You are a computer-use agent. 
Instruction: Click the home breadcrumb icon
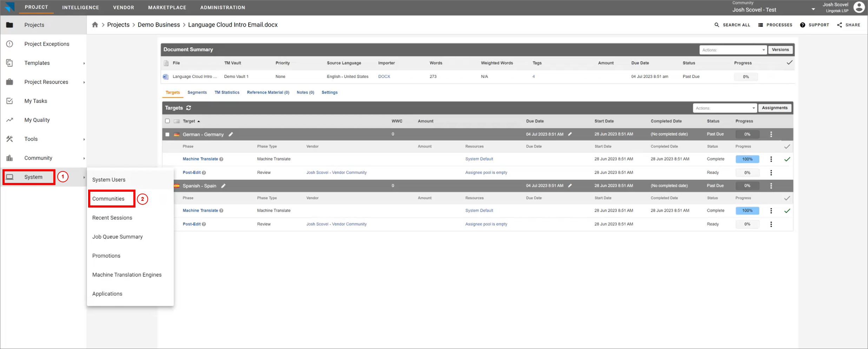pyautogui.click(x=95, y=25)
